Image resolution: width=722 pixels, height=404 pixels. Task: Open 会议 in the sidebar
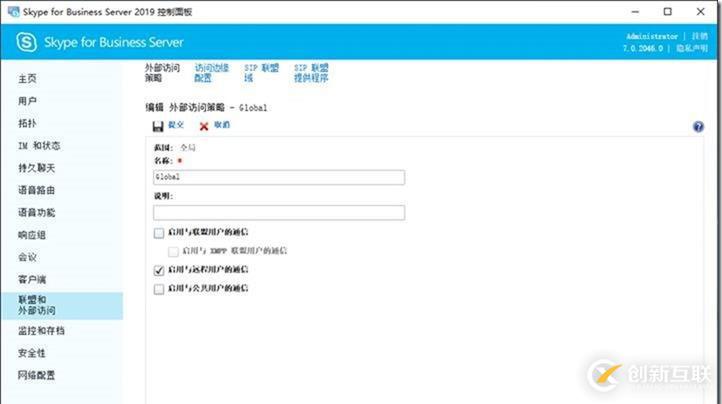[x=27, y=257]
